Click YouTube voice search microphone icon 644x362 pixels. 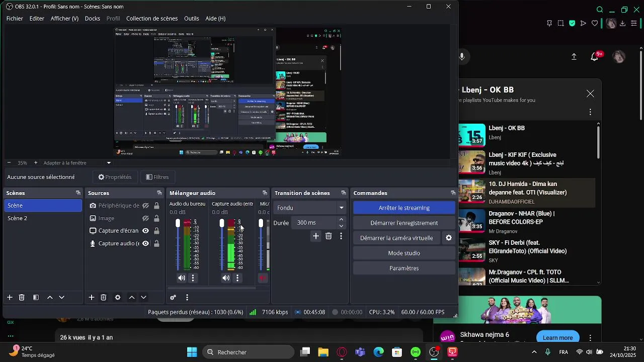click(x=462, y=56)
